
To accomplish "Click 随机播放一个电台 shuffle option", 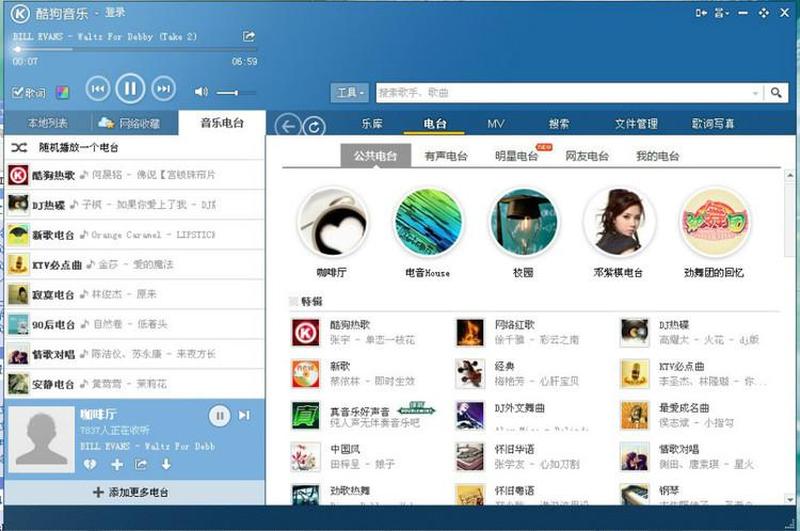I will coord(135,147).
